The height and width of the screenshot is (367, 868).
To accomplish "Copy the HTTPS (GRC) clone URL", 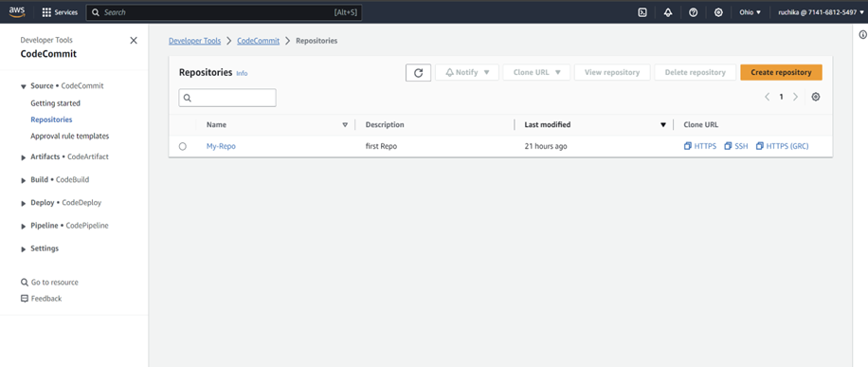I will (782, 146).
